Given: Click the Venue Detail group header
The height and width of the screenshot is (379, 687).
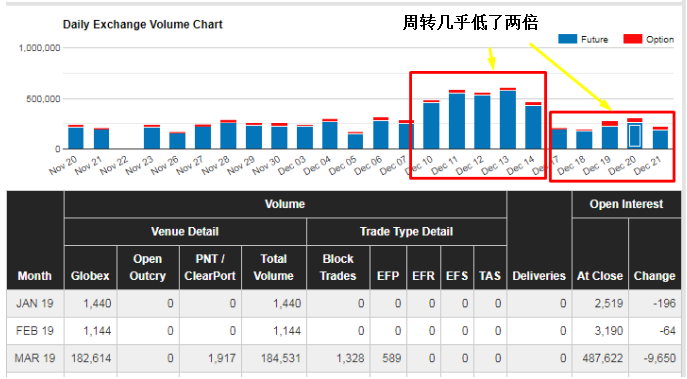Looking at the screenshot, I should tap(185, 231).
